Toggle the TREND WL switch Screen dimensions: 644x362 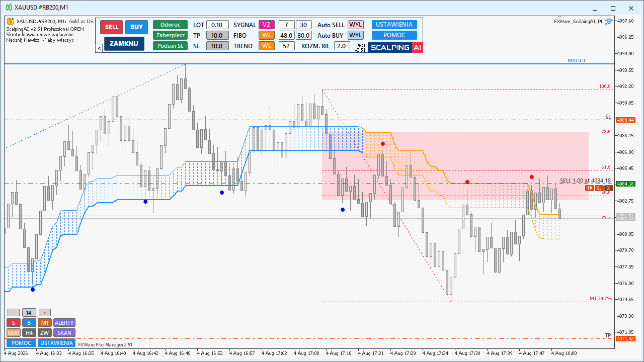pos(267,46)
